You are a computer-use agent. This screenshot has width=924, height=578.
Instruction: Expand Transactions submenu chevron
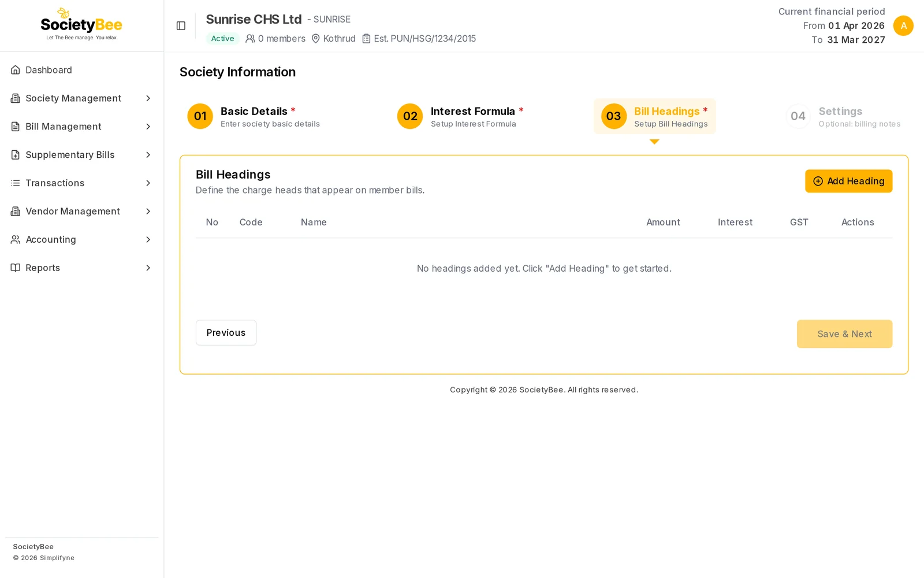[148, 183]
